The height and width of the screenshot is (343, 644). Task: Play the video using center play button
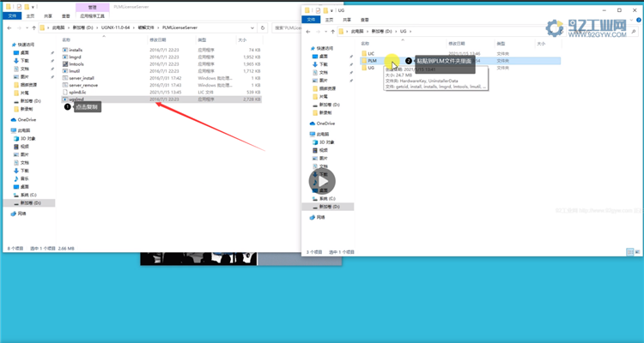(x=322, y=181)
